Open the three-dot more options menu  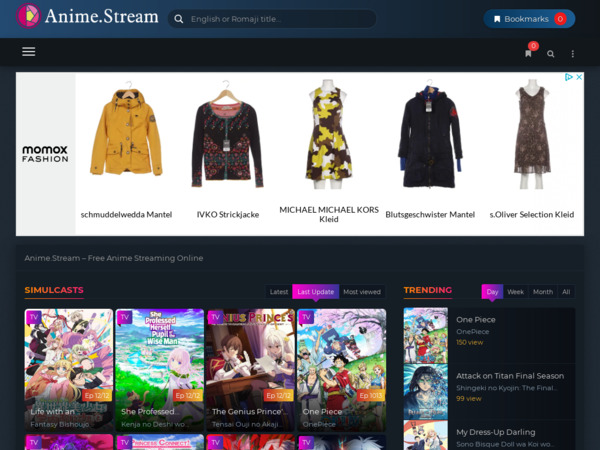pyautogui.click(x=573, y=54)
